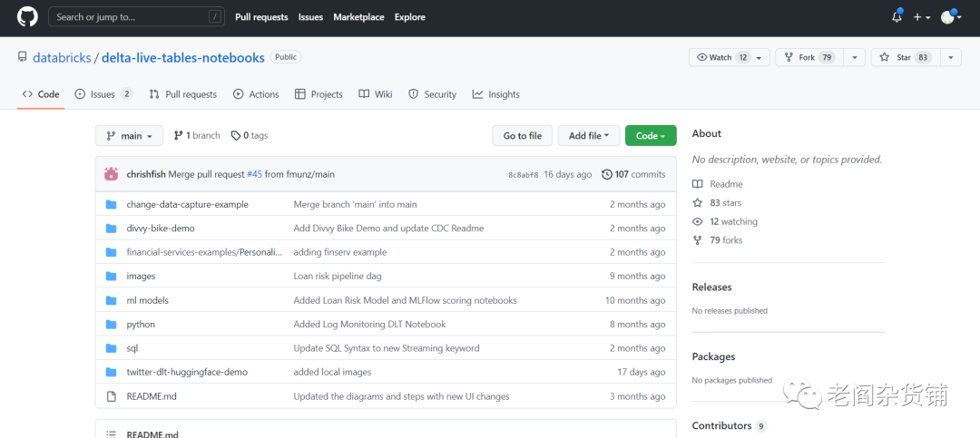Viewport: 980px width, 438px height.
Task: Switch to the Issues tab
Action: (x=103, y=94)
